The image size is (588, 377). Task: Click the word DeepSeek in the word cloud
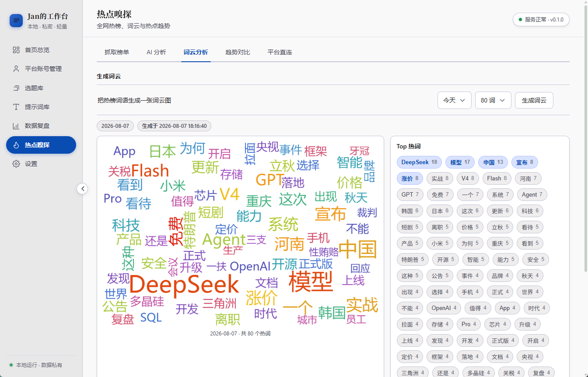pos(184,285)
